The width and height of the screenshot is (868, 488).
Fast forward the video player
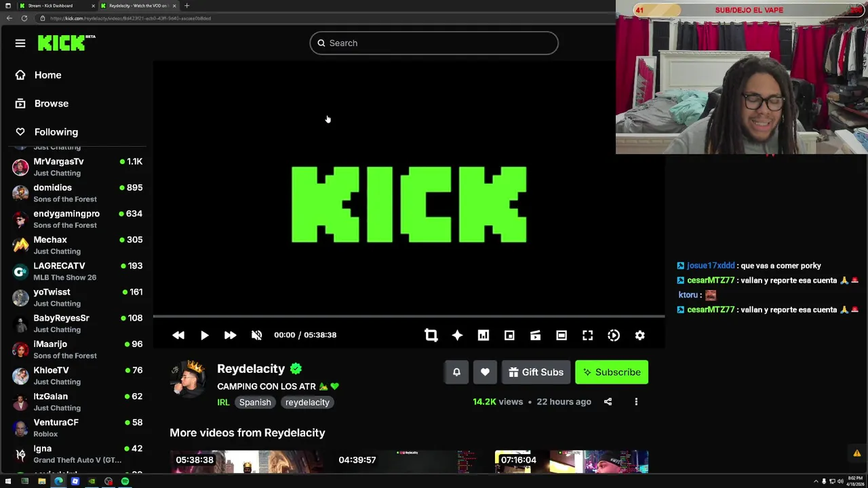[x=230, y=335]
